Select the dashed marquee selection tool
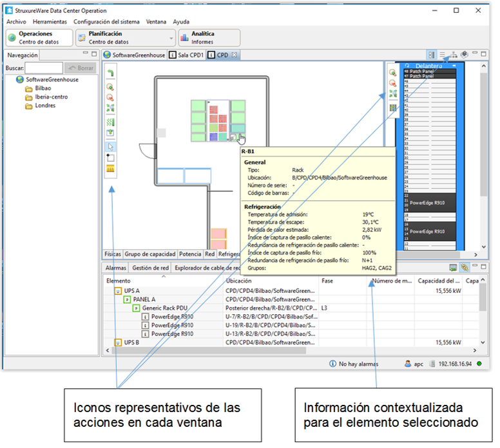The width and height of the screenshot is (500, 448). coord(110,157)
